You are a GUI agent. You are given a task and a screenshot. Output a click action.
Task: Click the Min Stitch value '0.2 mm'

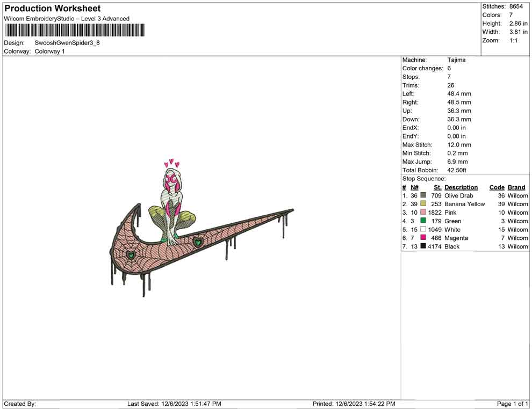click(457, 153)
